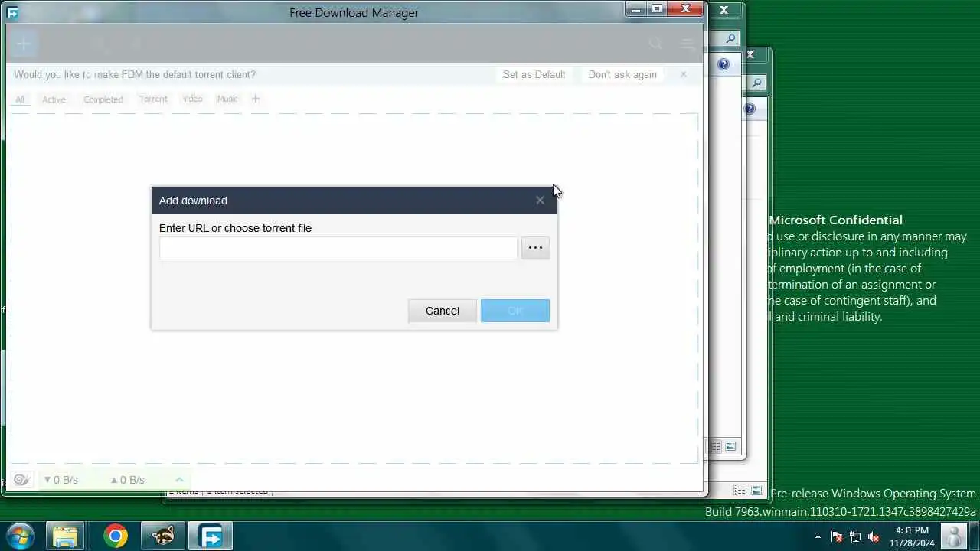Screen dimensions: 980x551
Task: Switch to the Torrent tab
Action: (153, 99)
